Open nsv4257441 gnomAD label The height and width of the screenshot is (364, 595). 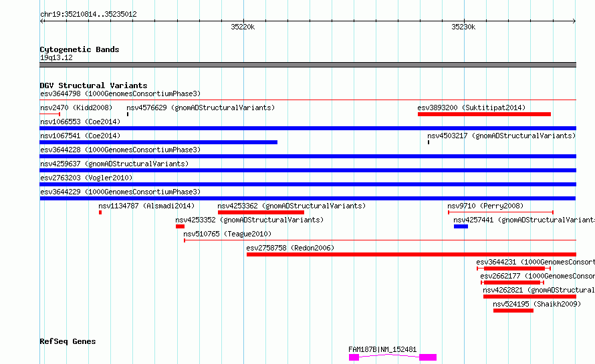click(x=524, y=220)
